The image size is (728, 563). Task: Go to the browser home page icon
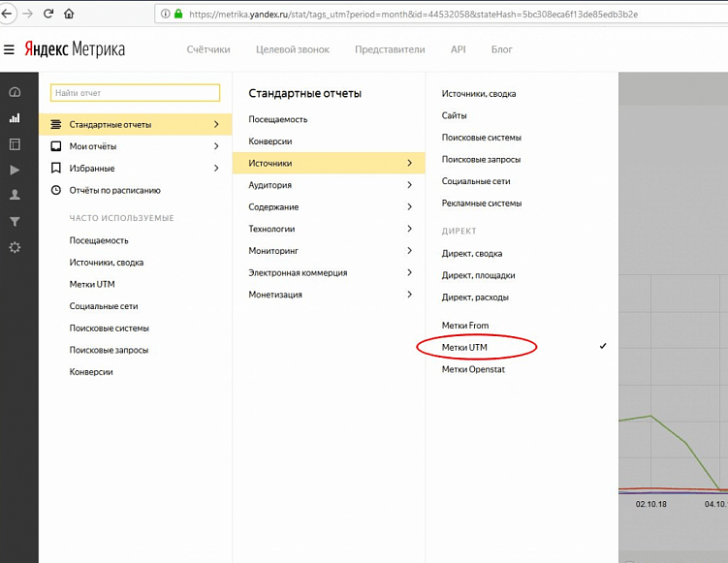pyautogui.click(x=69, y=14)
